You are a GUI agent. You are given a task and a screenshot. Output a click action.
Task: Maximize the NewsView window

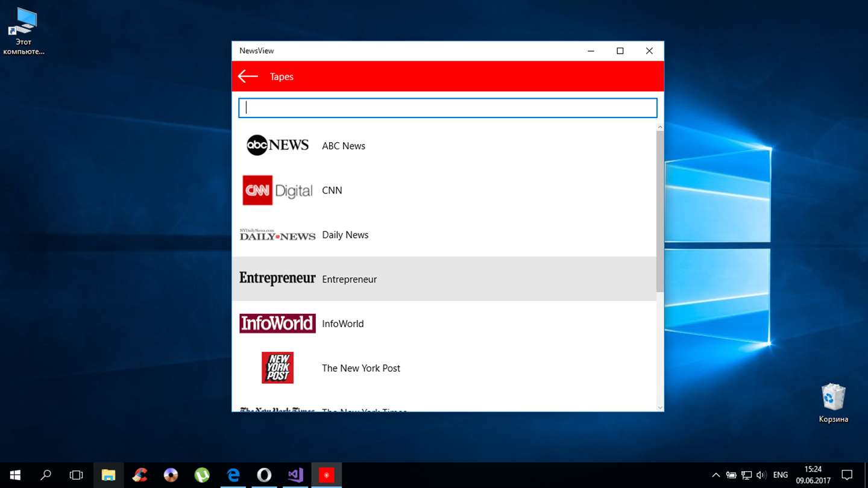click(x=620, y=51)
